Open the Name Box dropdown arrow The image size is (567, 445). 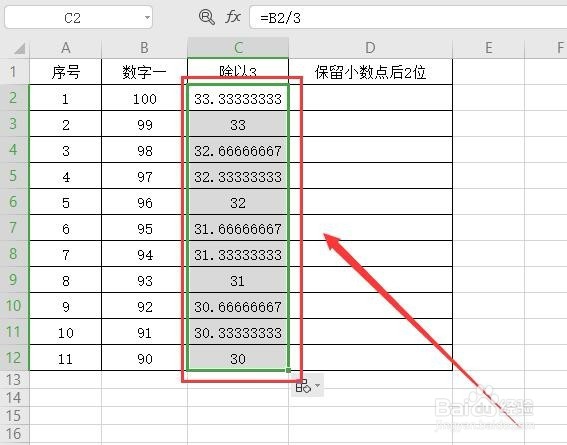coord(147,17)
